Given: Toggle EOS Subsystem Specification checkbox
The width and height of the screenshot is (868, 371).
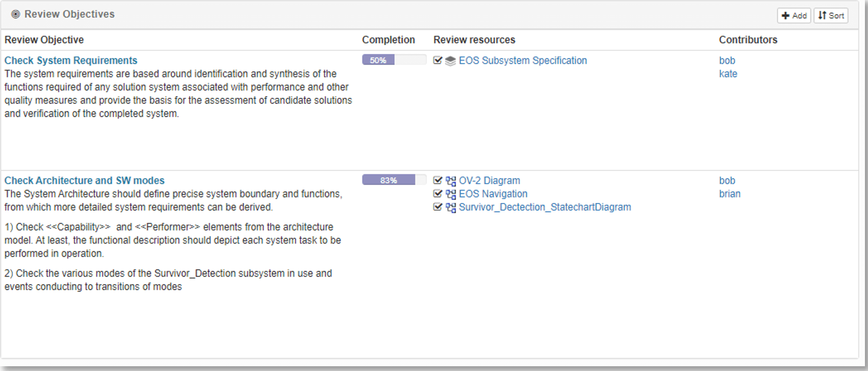Looking at the screenshot, I should coord(437,60).
